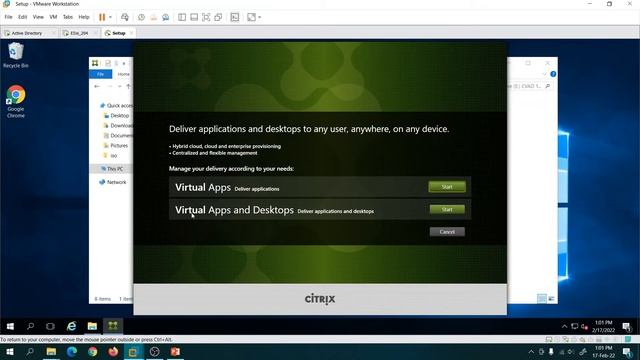Viewport: 640px width, 360px height.
Task: Open Firefox on host taskbar
Action: click(113, 352)
